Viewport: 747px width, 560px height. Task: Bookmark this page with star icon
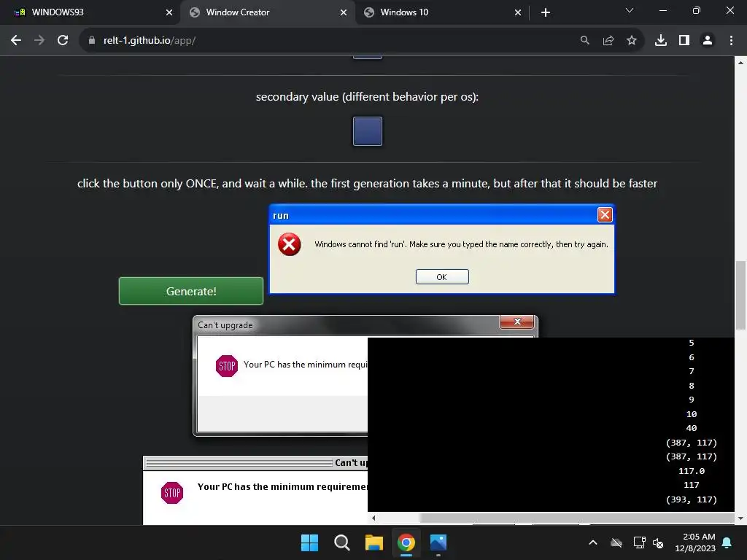click(632, 41)
